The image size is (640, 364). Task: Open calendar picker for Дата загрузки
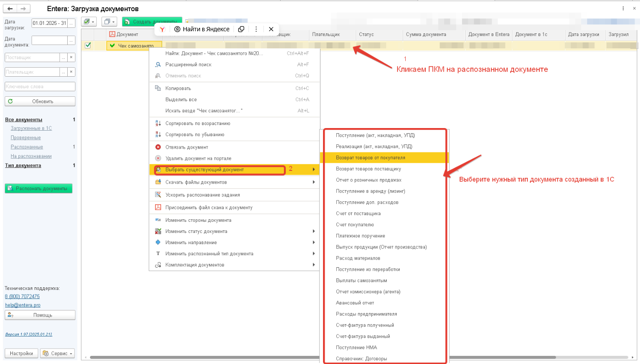pos(72,23)
